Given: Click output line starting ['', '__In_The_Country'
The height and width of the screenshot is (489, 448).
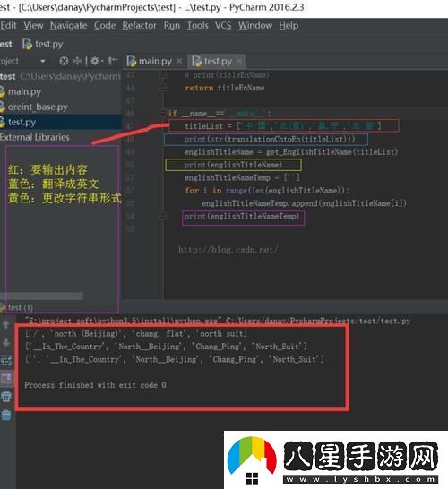Looking at the screenshot, I should (175, 359).
